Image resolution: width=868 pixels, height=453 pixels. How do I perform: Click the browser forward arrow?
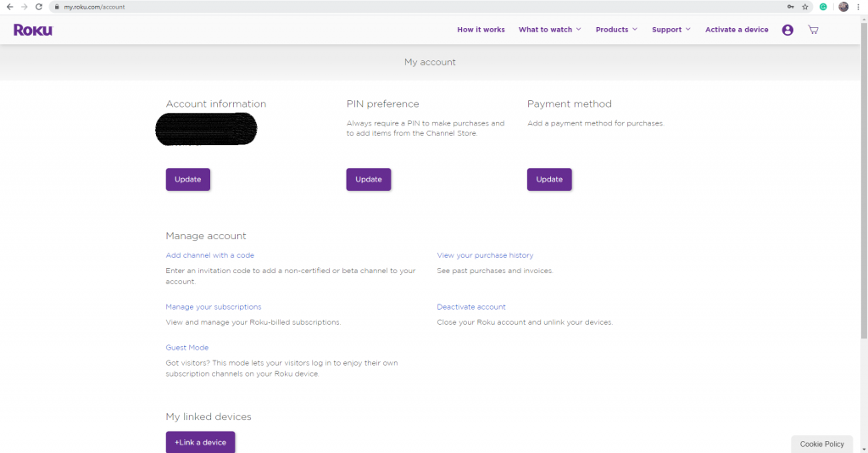point(24,7)
